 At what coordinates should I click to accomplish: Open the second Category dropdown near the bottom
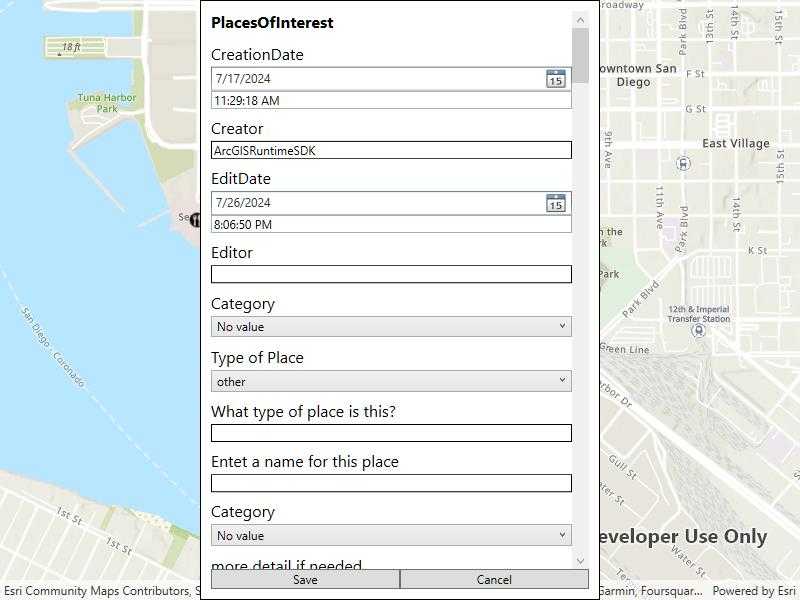point(390,534)
